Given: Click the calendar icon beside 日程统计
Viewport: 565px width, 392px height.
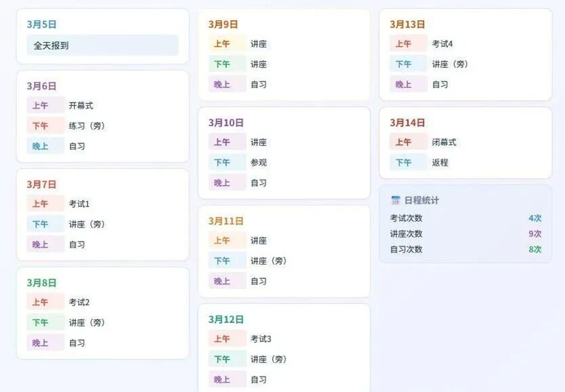Looking at the screenshot, I should pyautogui.click(x=396, y=200).
